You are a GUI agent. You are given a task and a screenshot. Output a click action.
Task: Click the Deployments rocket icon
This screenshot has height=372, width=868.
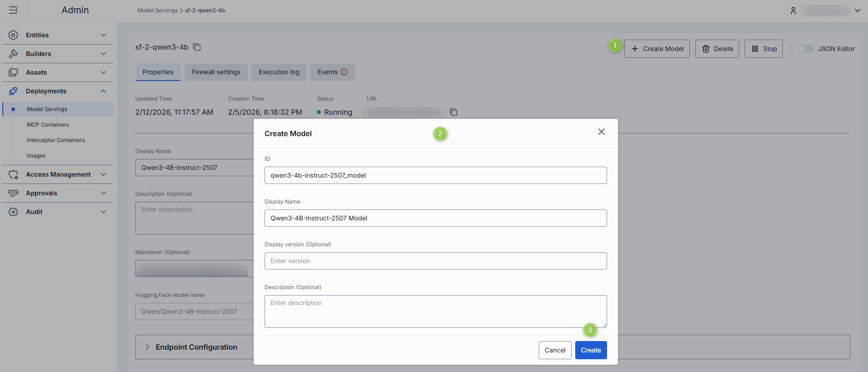[x=13, y=91]
